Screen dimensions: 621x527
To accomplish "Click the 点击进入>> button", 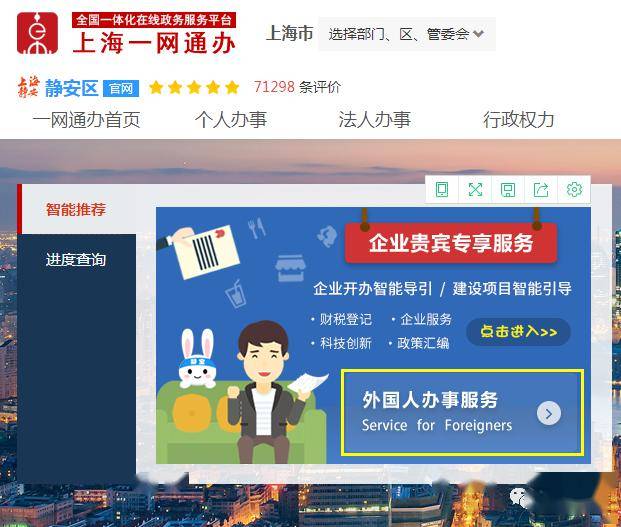I will (x=518, y=331).
